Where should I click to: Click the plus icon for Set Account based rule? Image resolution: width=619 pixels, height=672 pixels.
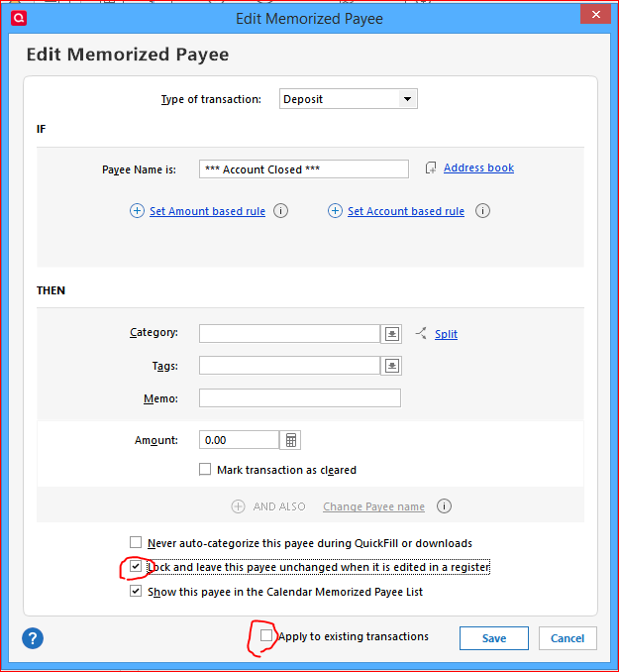click(x=335, y=211)
